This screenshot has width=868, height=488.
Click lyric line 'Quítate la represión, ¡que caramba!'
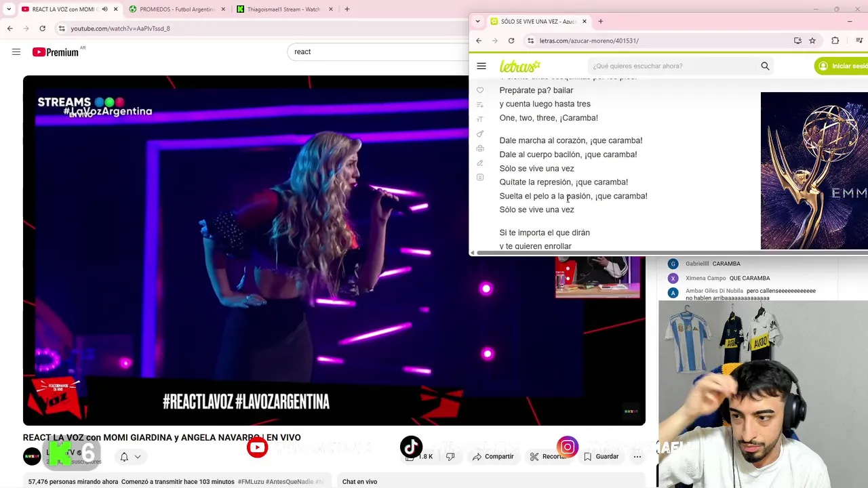click(564, 182)
